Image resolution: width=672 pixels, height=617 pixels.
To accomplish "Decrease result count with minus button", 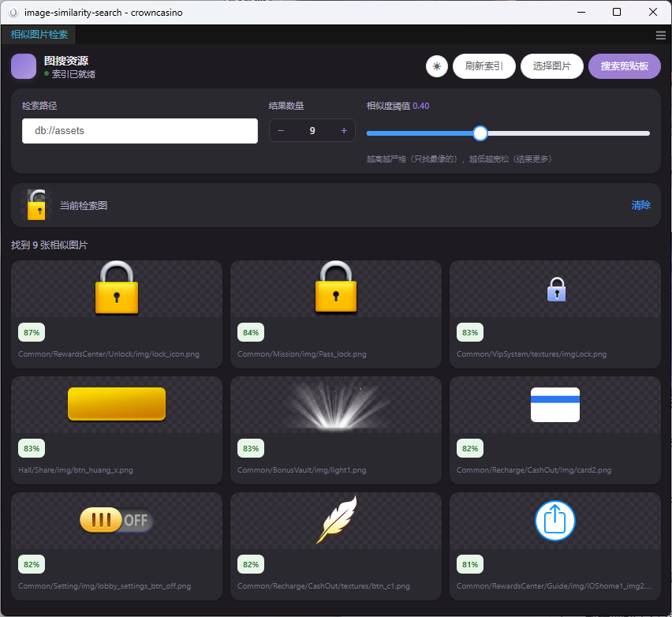I will (x=281, y=130).
